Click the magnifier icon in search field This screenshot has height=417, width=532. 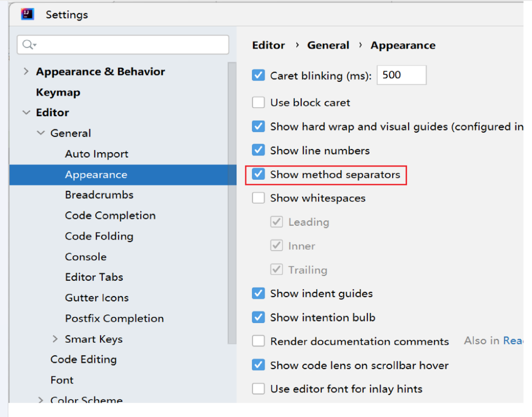[27, 45]
